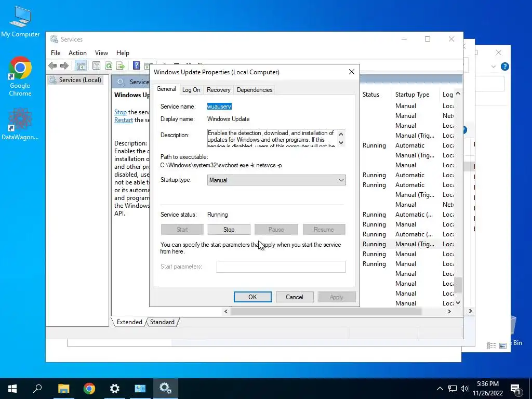Open the Action menu
532x399 pixels.
(x=78, y=53)
